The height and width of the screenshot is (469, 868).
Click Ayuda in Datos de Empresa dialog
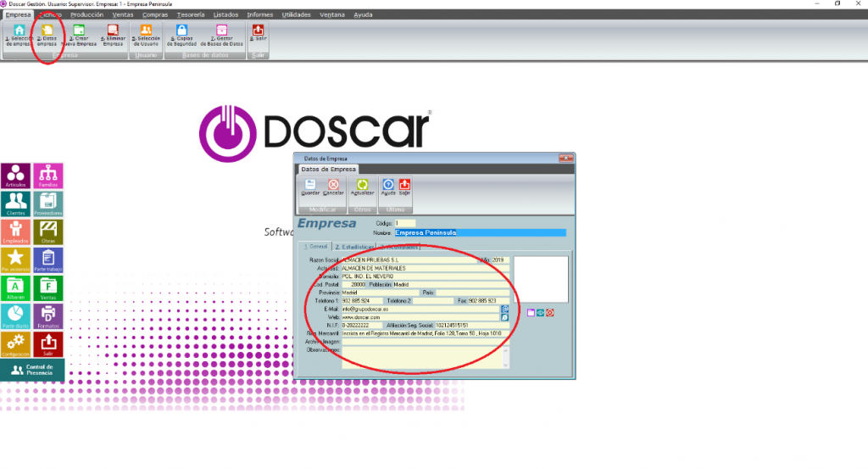tap(388, 187)
